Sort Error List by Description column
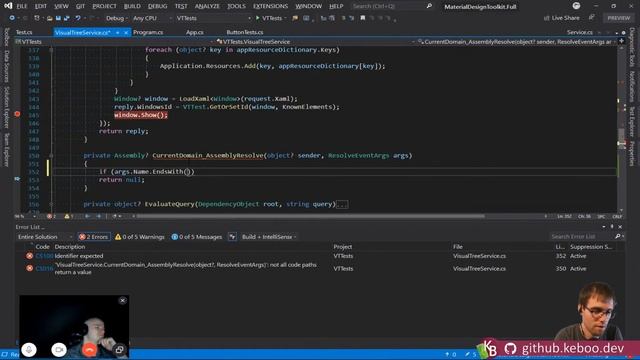 [x=70, y=247]
